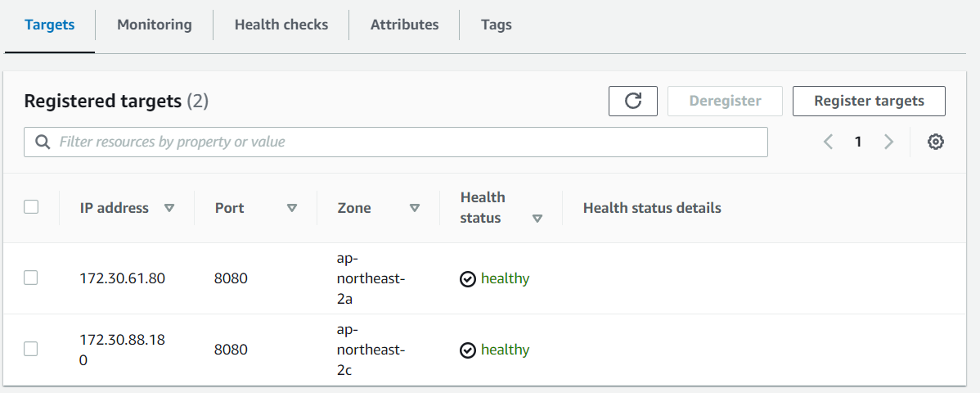This screenshot has width=980, height=393.
Task: Check the 172.30.61.80 target row
Action: [31, 278]
